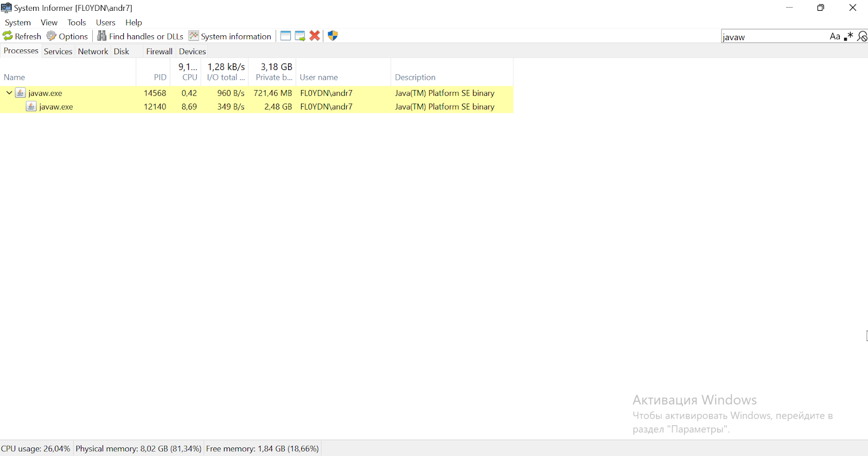Toggle case sensitive Aa search option
This screenshot has width=868, height=456.
coord(835,36)
